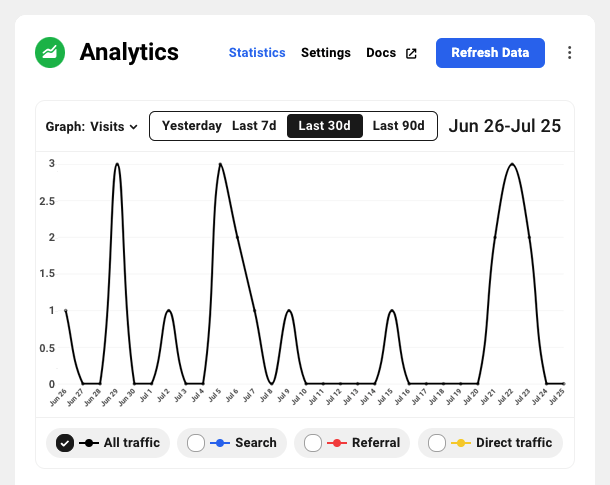Toggle the Direct traffic checkbox
The height and width of the screenshot is (485, 610).
point(437,443)
